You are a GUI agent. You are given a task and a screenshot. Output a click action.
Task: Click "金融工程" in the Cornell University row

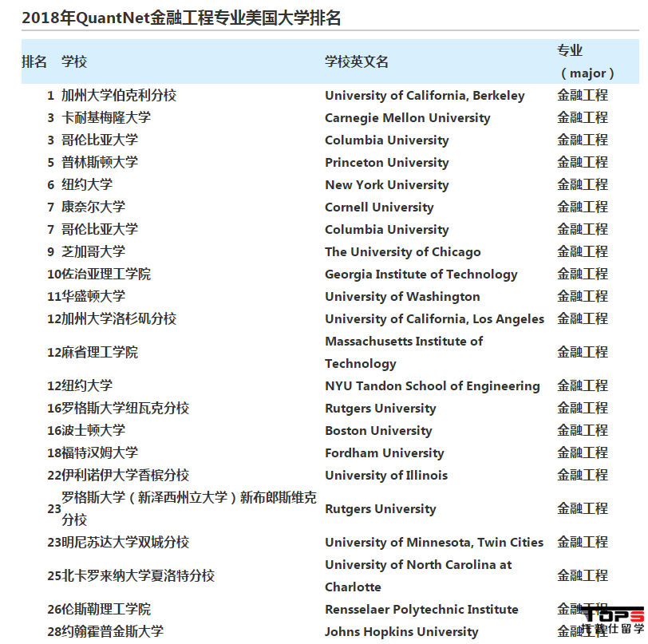point(583,207)
